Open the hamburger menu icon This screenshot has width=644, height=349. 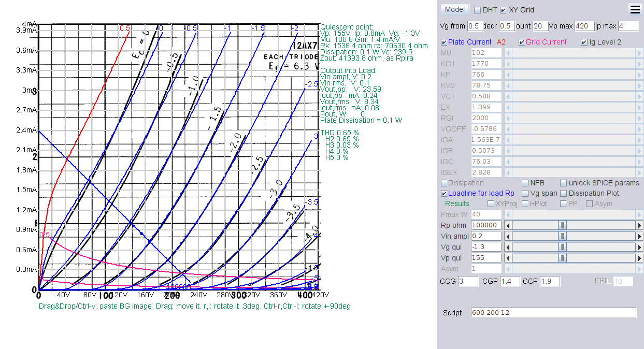click(x=634, y=9)
